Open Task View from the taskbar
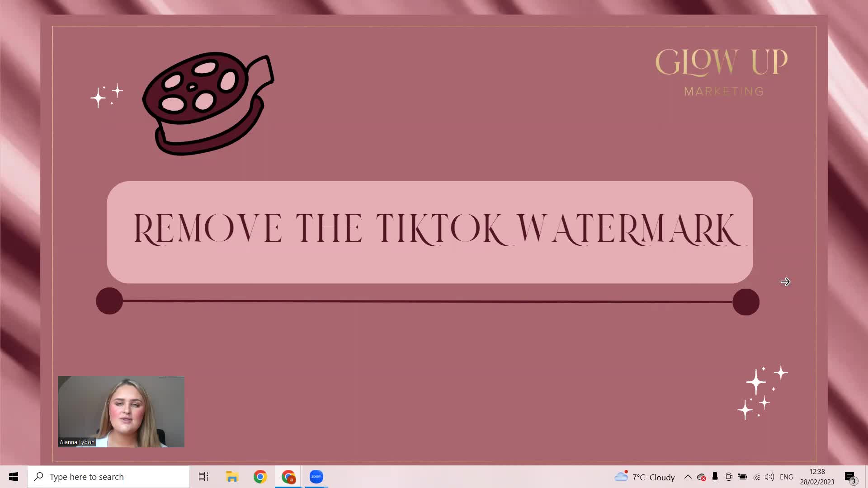The height and width of the screenshot is (488, 868). (x=203, y=477)
